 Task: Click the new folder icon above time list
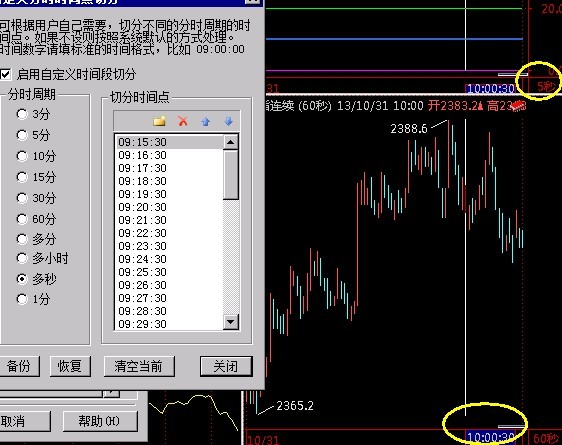(x=159, y=121)
